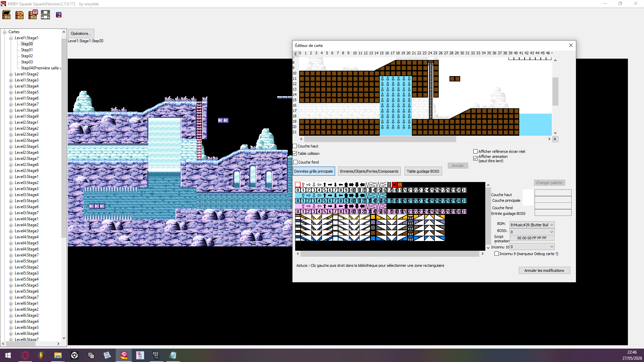644x362 pixels.
Task: Switch to Ennemis/Objets/Portes/Composants tab
Action: click(369, 171)
